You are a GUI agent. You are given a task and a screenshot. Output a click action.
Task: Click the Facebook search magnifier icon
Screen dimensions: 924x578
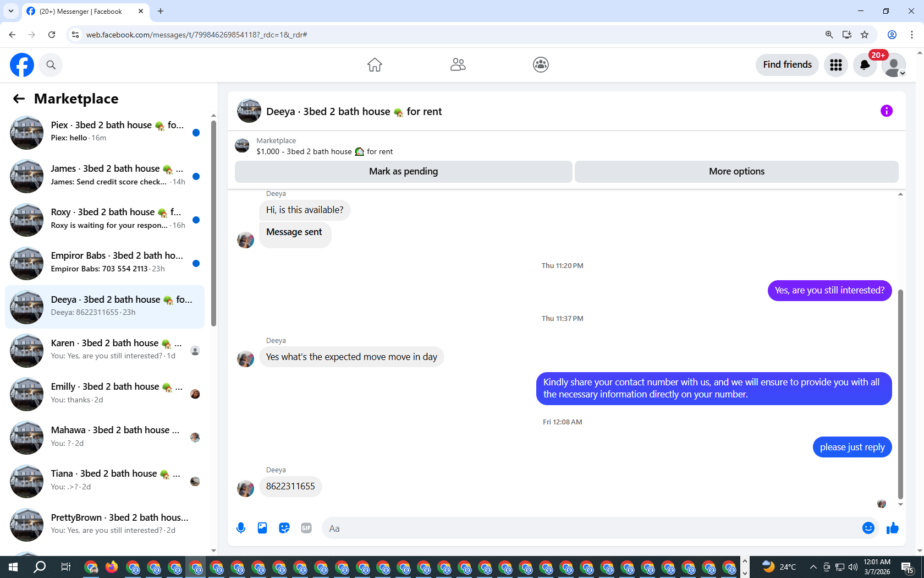[x=51, y=65]
